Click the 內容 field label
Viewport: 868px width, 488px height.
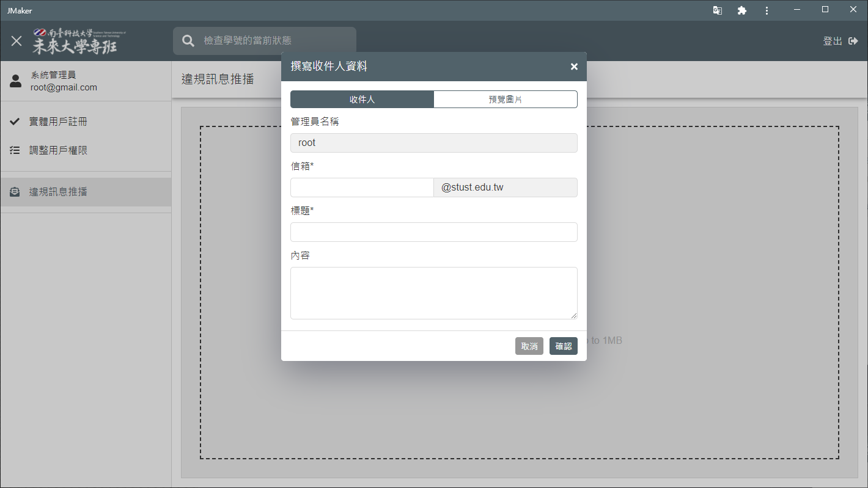click(x=300, y=255)
